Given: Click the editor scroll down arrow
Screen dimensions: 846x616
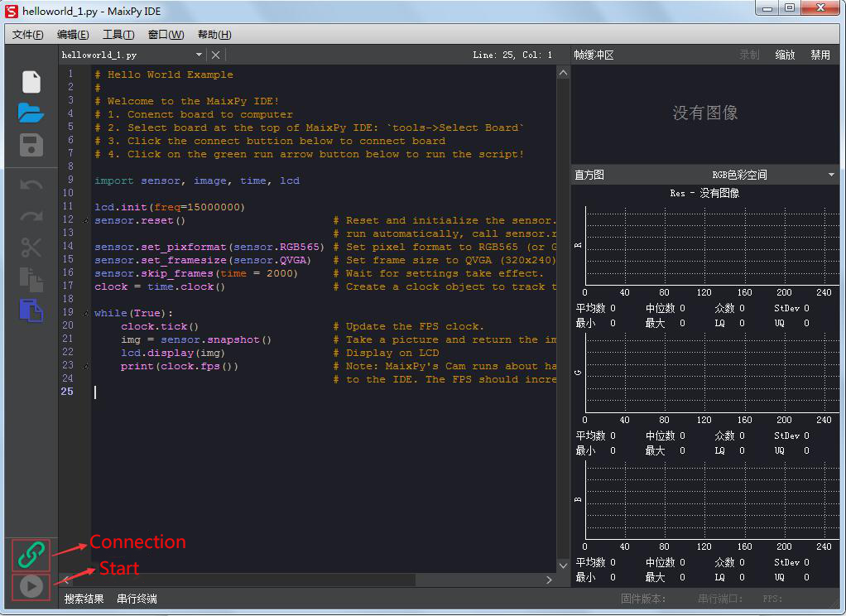Looking at the screenshot, I should [x=563, y=565].
